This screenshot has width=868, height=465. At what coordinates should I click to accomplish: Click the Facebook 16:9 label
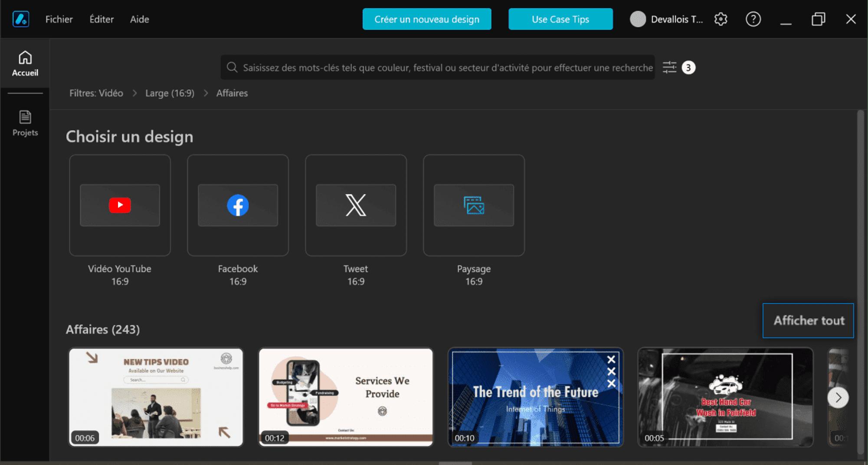(x=238, y=275)
